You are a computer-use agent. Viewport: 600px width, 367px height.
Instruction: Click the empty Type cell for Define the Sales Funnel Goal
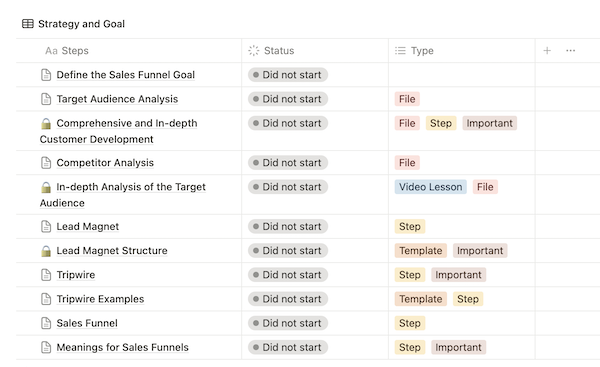tap(461, 75)
